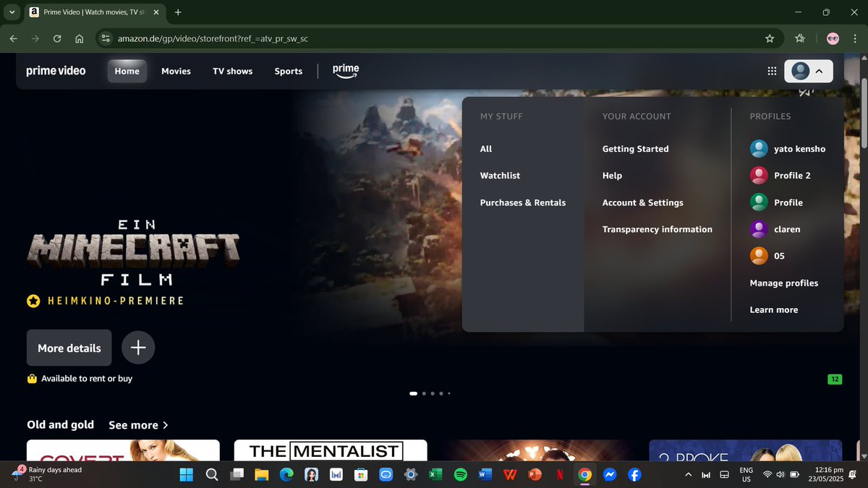Open Account & Settings
868x488 pixels.
[643, 202]
